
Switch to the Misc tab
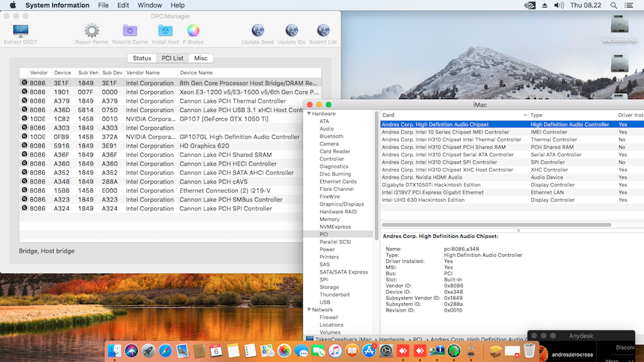(x=201, y=58)
